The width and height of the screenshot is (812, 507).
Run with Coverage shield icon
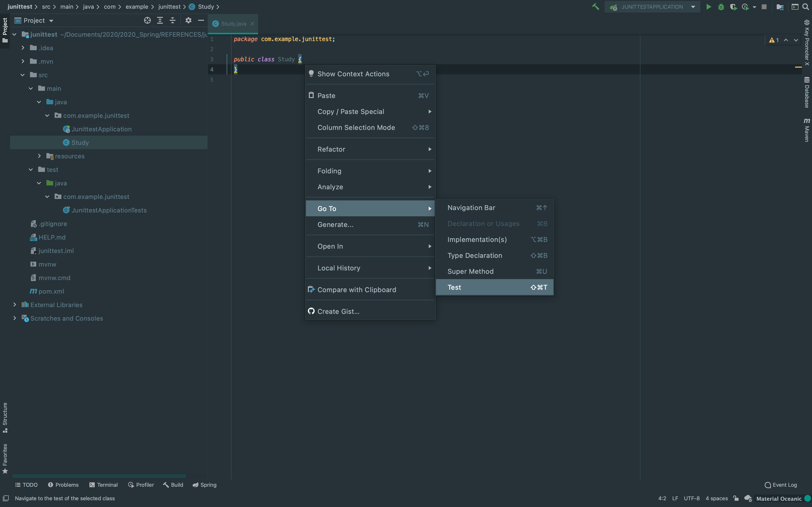pyautogui.click(x=733, y=7)
